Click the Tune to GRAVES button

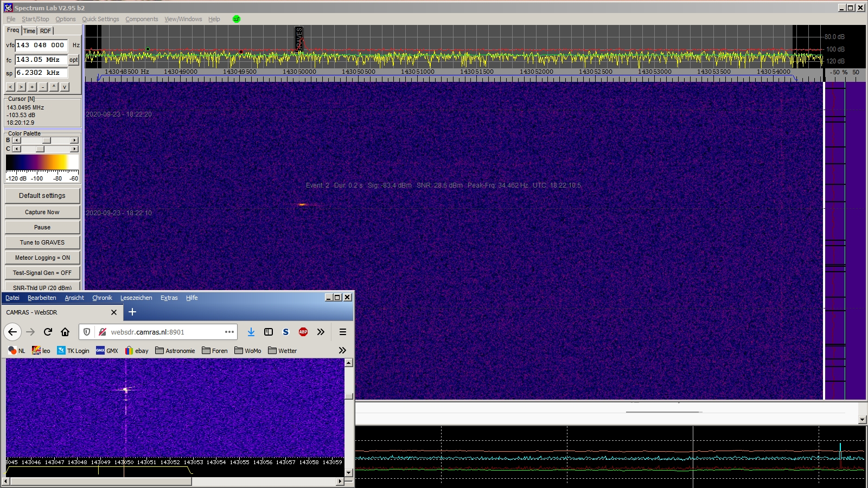pyautogui.click(x=42, y=242)
